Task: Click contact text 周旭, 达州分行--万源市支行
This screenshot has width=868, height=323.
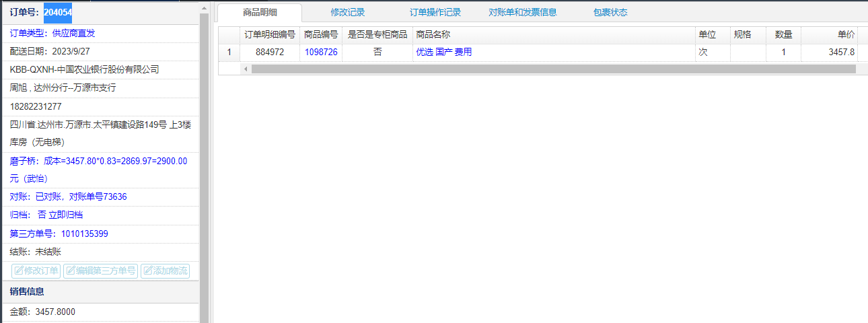Action: pos(63,87)
